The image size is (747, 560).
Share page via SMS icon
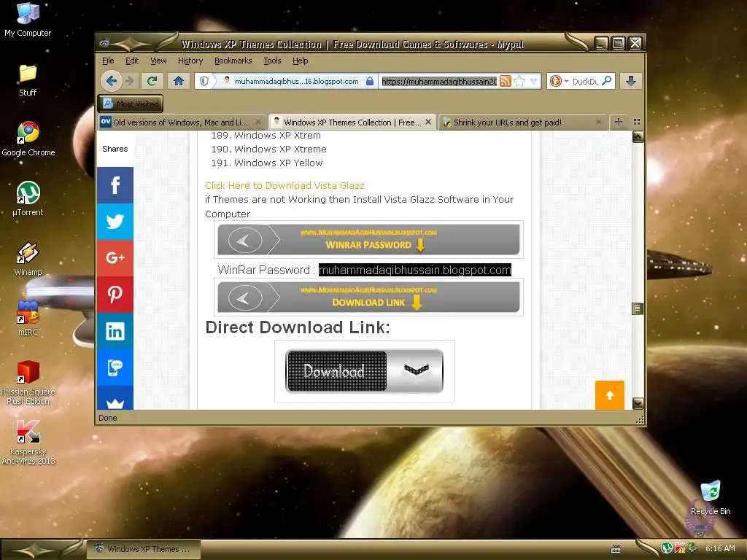[x=115, y=367]
